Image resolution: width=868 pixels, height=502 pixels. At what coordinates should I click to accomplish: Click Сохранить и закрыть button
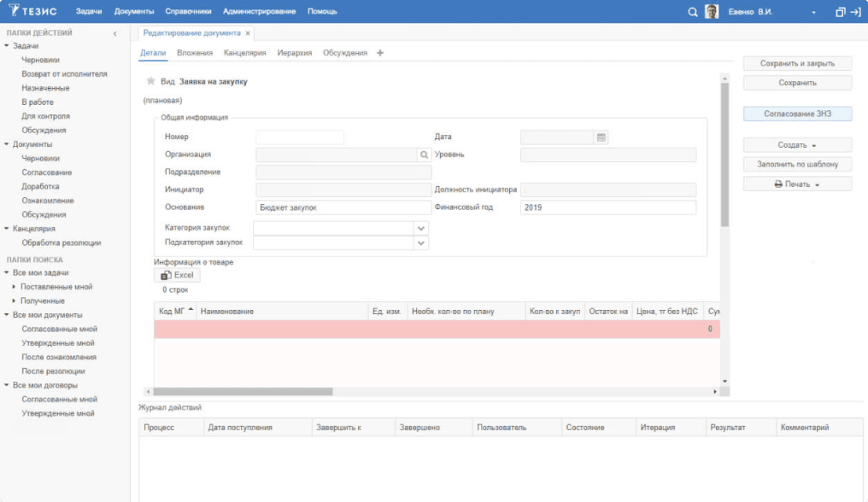coord(797,64)
